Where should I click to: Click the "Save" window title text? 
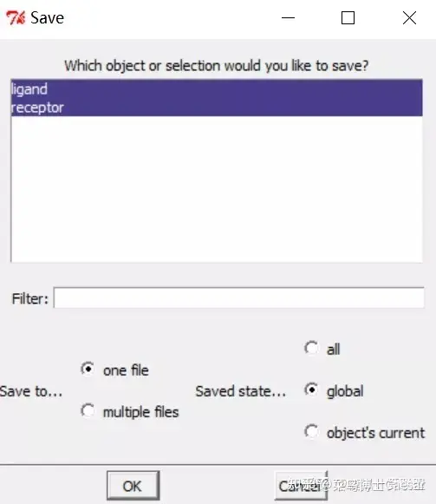pyautogui.click(x=47, y=17)
